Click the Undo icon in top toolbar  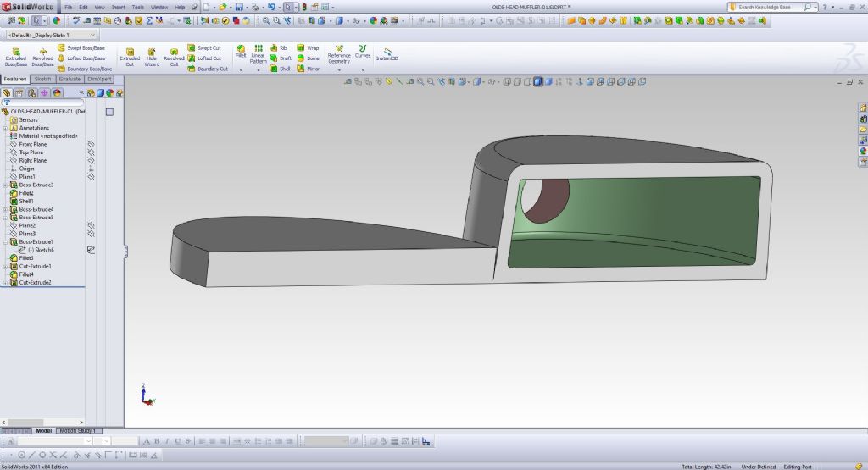click(271, 7)
